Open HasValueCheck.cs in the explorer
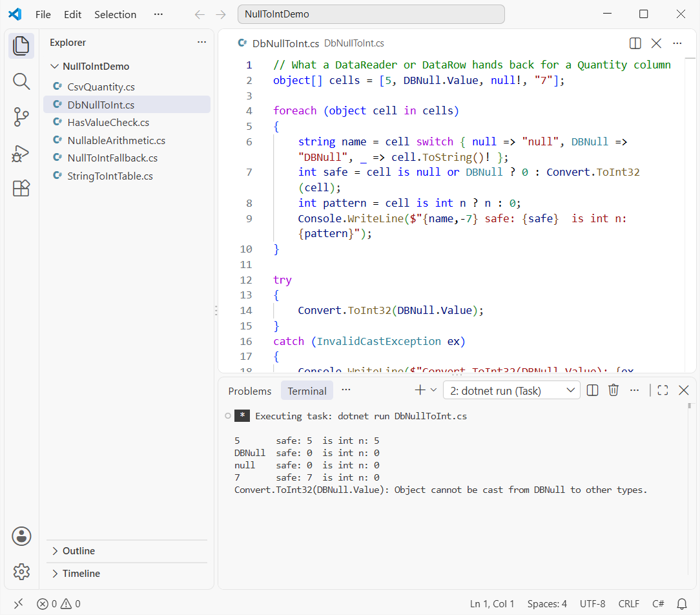700x615 pixels. pos(127,122)
